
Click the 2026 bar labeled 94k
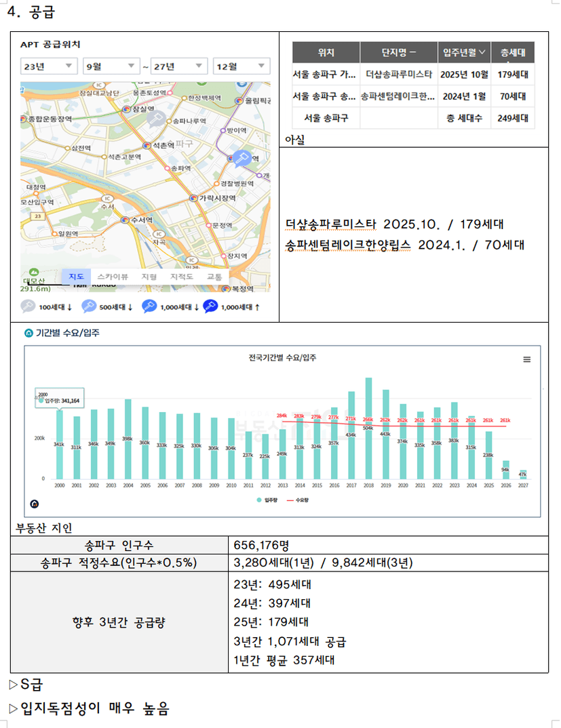505,470
